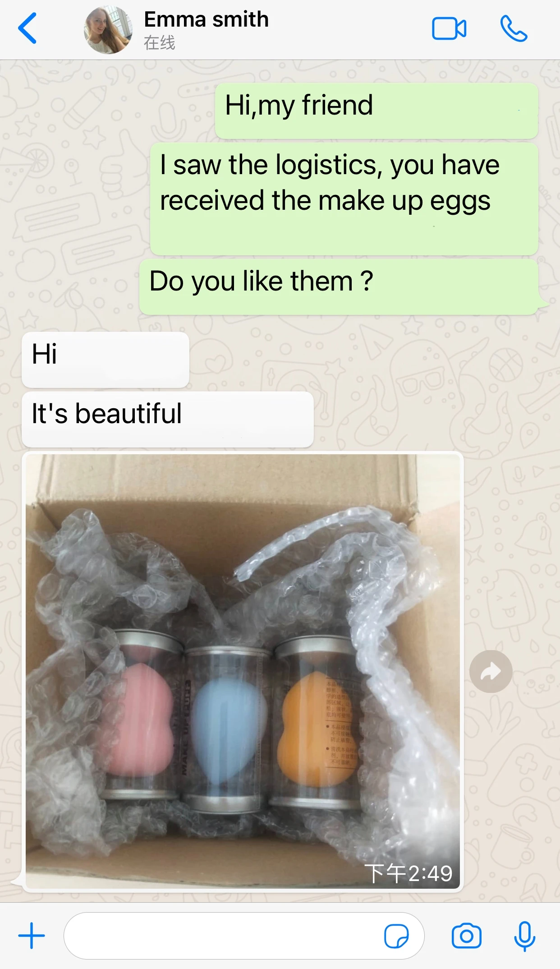
Task: Open the plus attachment menu
Action: (x=32, y=936)
